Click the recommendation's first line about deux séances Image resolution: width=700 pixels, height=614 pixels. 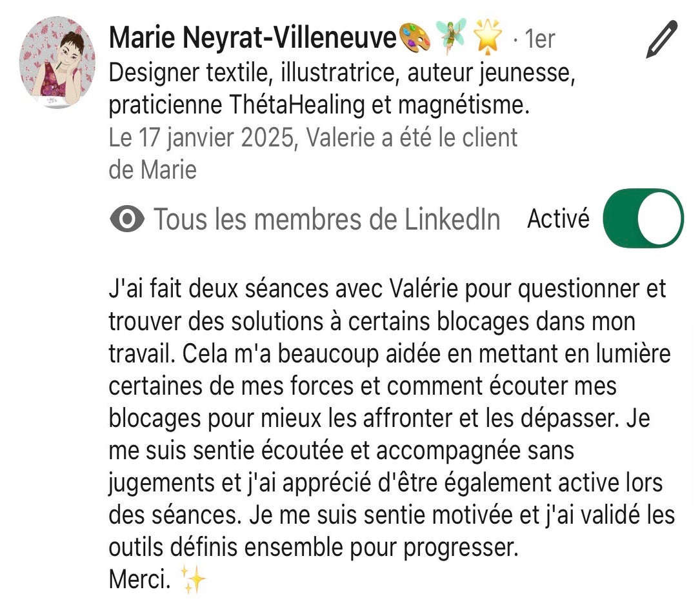(387, 288)
